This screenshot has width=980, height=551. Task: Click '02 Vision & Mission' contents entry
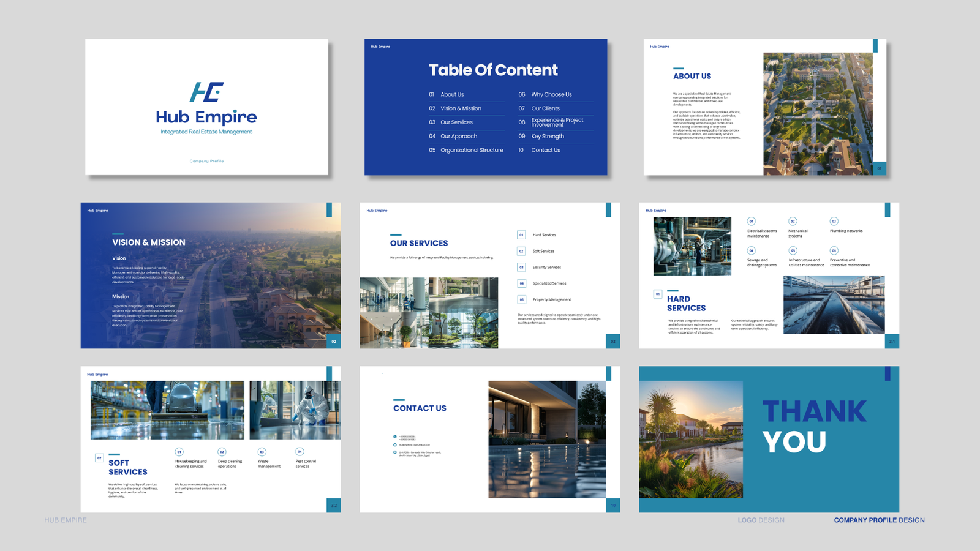(x=454, y=108)
